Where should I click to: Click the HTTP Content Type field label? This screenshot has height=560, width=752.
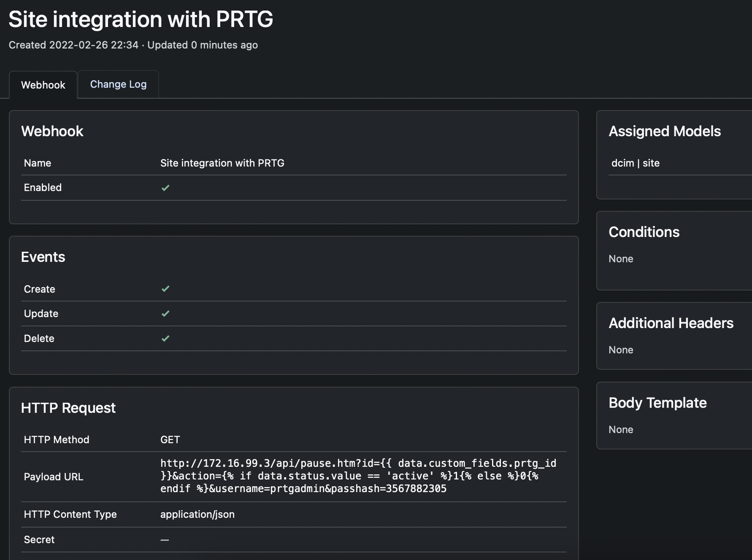70,514
